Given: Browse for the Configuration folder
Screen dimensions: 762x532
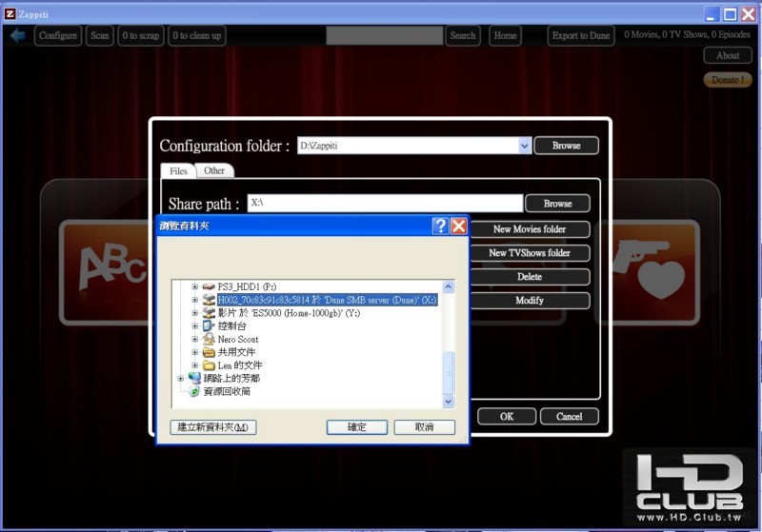Looking at the screenshot, I should pos(566,146).
